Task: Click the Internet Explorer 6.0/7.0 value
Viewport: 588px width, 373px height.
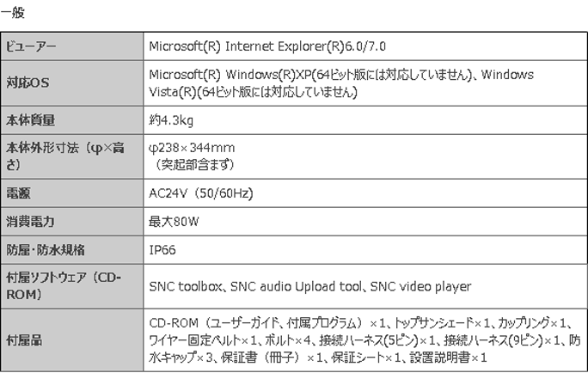Action: pyautogui.click(x=267, y=46)
